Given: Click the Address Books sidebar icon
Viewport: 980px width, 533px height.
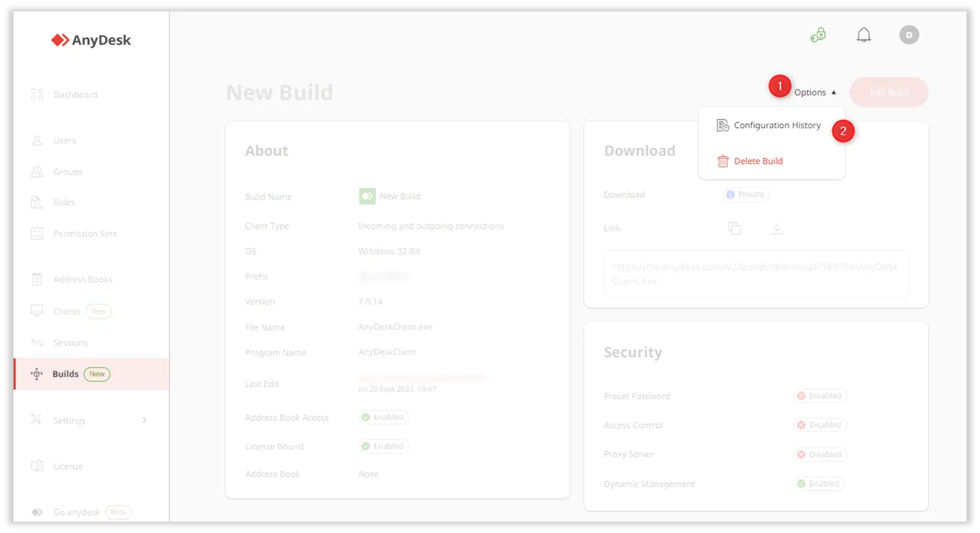Looking at the screenshot, I should (37, 280).
